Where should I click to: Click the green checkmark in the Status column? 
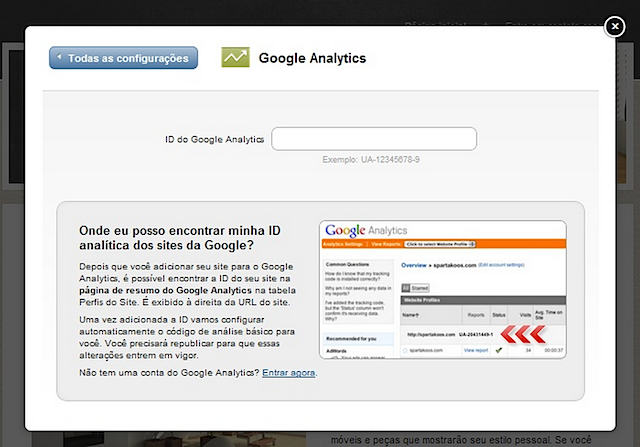pos(498,350)
